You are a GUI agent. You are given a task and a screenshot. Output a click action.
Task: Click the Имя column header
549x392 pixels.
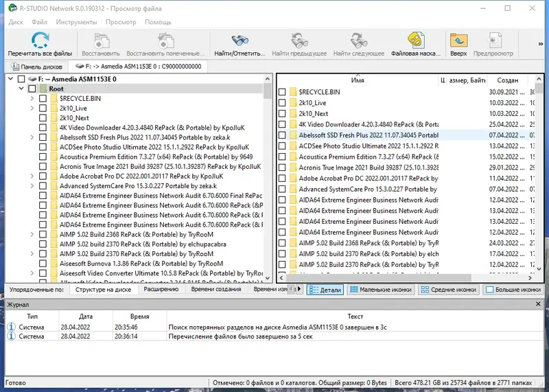(358, 80)
